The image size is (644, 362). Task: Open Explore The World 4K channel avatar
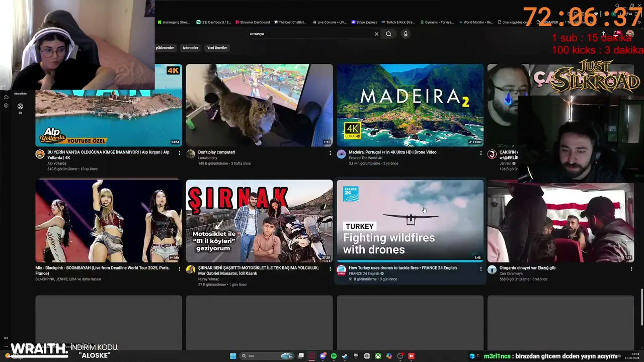tap(341, 154)
